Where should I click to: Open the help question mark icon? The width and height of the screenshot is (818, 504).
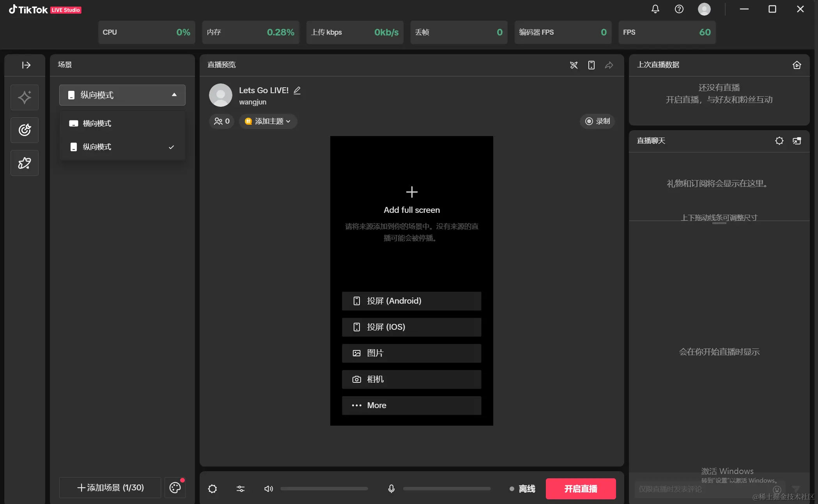pyautogui.click(x=679, y=9)
